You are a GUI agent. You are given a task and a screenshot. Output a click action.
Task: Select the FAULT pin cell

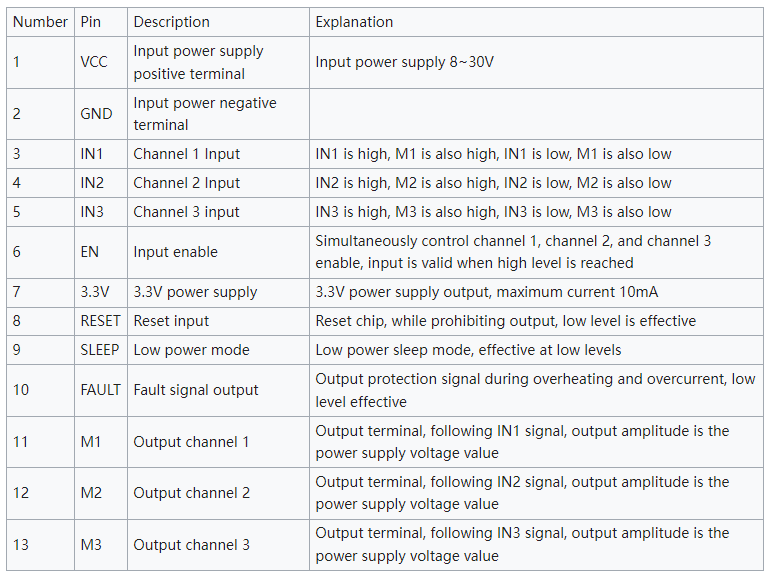101,390
